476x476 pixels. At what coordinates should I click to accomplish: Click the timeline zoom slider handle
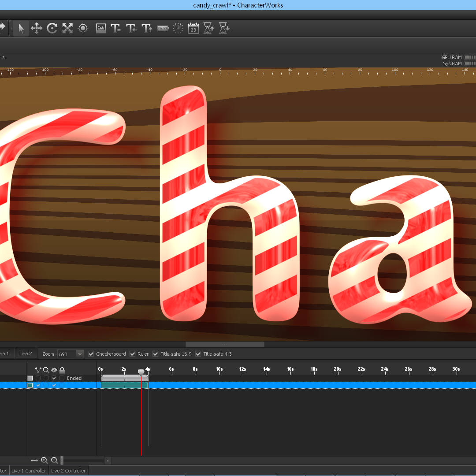point(62,461)
